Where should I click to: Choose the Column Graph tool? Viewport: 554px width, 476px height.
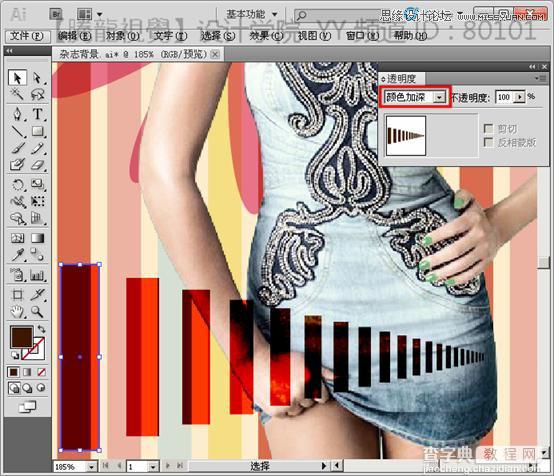(37, 275)
